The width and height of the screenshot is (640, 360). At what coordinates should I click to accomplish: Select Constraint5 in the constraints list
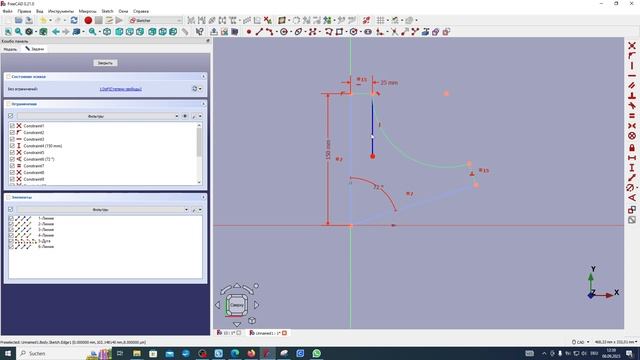[x=34, y=153]
